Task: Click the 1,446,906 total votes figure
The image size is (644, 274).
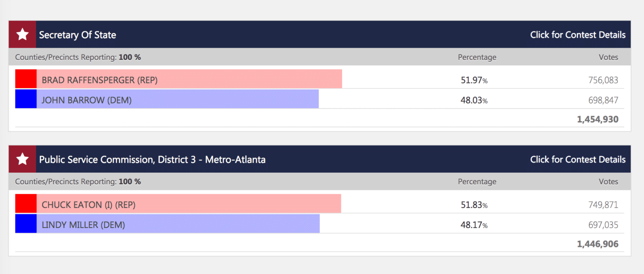Action: [598, 244]
